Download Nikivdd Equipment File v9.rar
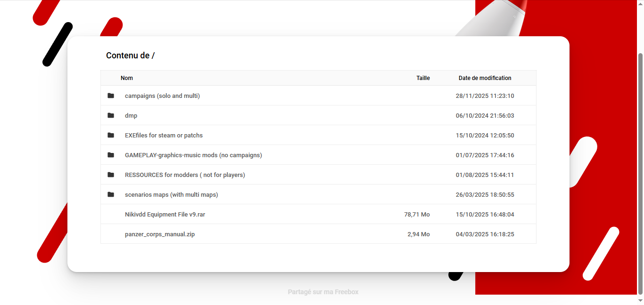This screenshot has height=305, width=644. click(165, 215)
